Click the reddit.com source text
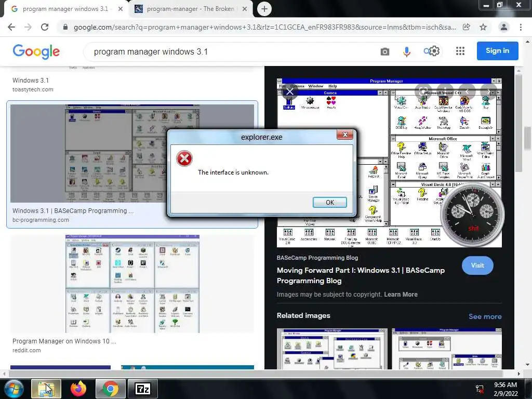The height and width of the screenshot is (399, 532). tap(26, 350)
